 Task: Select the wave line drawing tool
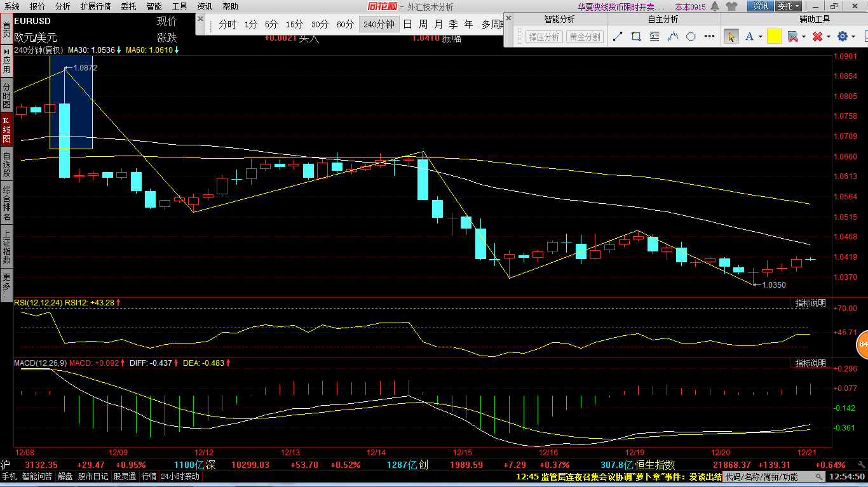(x=673, y=37)
